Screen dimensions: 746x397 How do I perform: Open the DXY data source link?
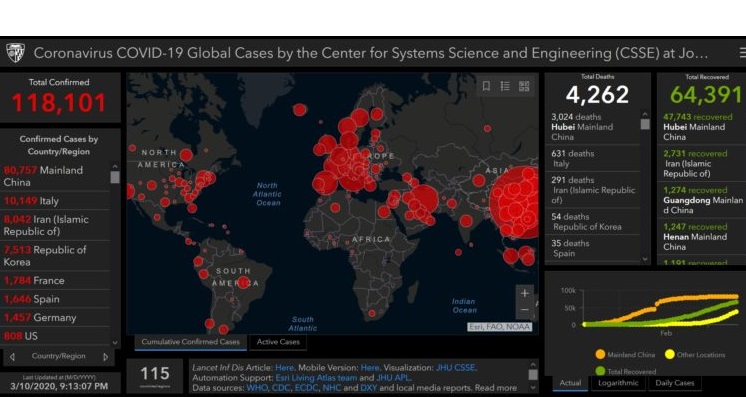(x=369, y=388)
